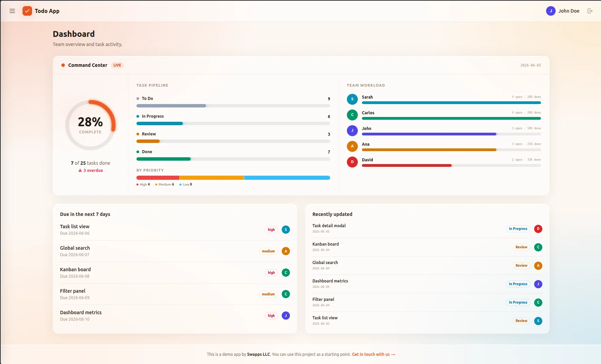Click the logout icon next to John Doe
The image size is (601, 364).
pos(590,11)
